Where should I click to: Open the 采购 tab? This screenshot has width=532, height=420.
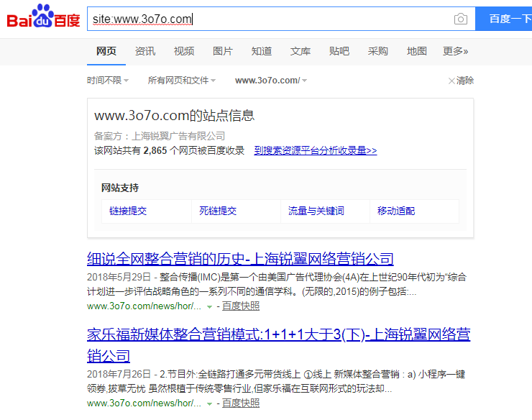(377, 51)
